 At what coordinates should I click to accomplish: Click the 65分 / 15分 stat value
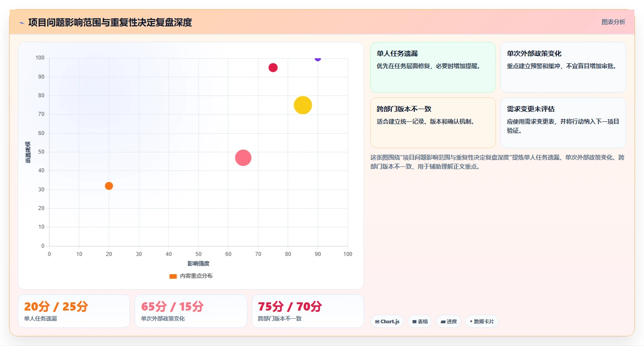point(172,307)
